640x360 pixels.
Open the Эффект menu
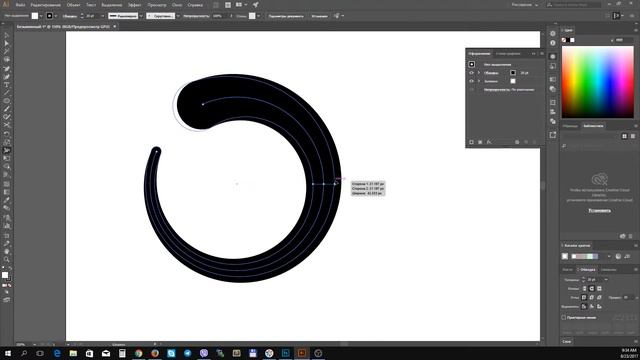135,5
